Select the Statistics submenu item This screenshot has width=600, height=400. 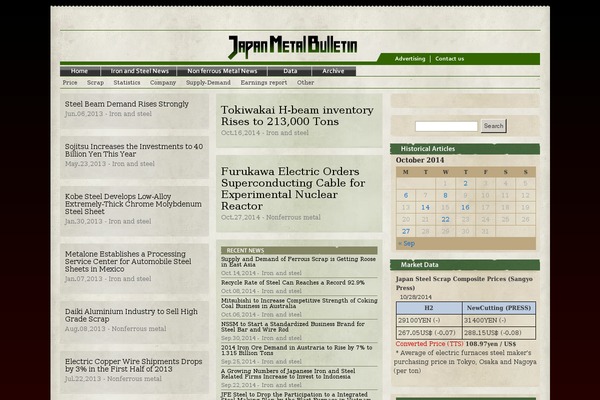pos(127,83)
